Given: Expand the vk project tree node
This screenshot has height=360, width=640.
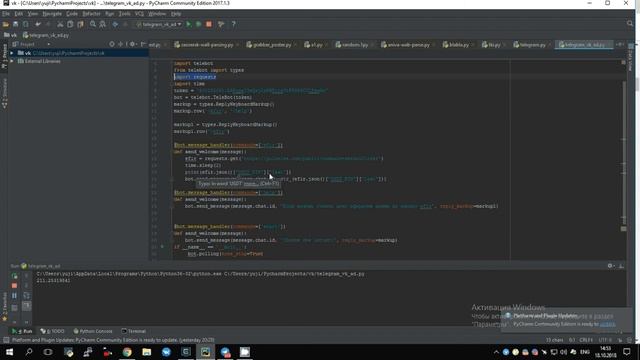Looking at the screenshot, I should (12, 53).
